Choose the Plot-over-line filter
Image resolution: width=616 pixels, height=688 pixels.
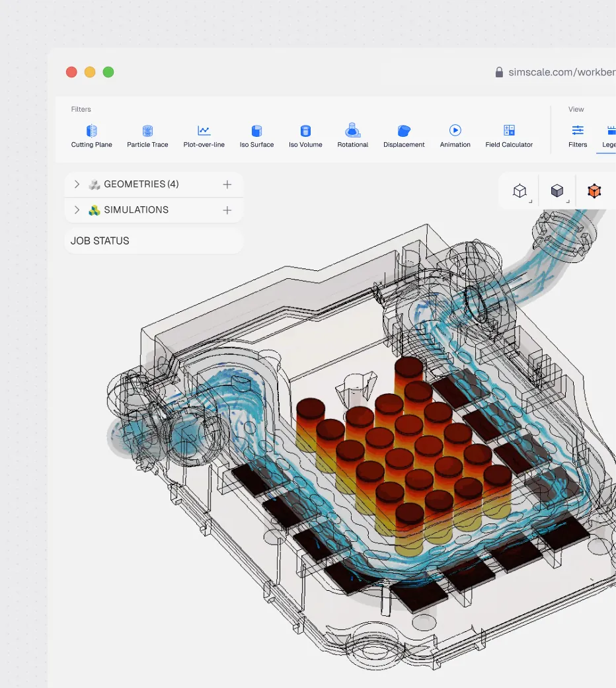[204, 136]
